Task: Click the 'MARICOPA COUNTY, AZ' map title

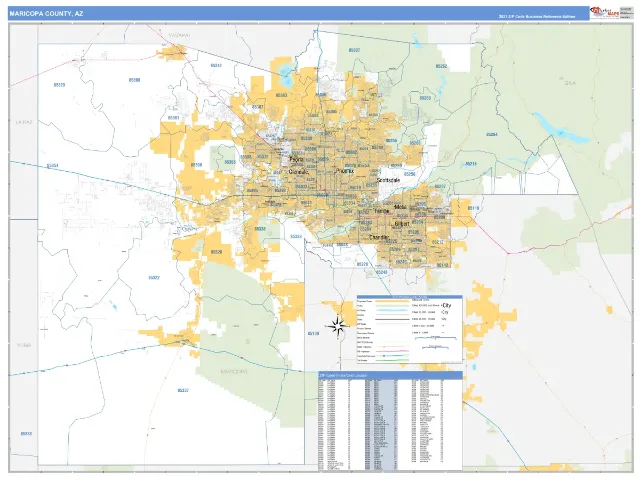Action: [46, 13]
